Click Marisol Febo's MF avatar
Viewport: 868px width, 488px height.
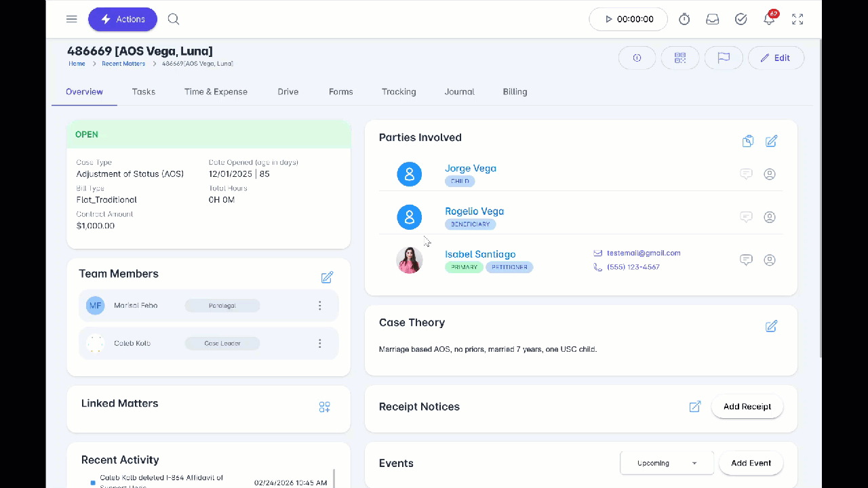pyautogui.click(x=96, y=306)
